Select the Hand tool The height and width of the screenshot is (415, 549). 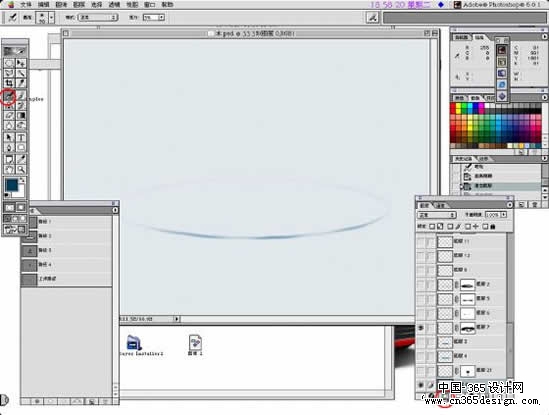[9, 170]
